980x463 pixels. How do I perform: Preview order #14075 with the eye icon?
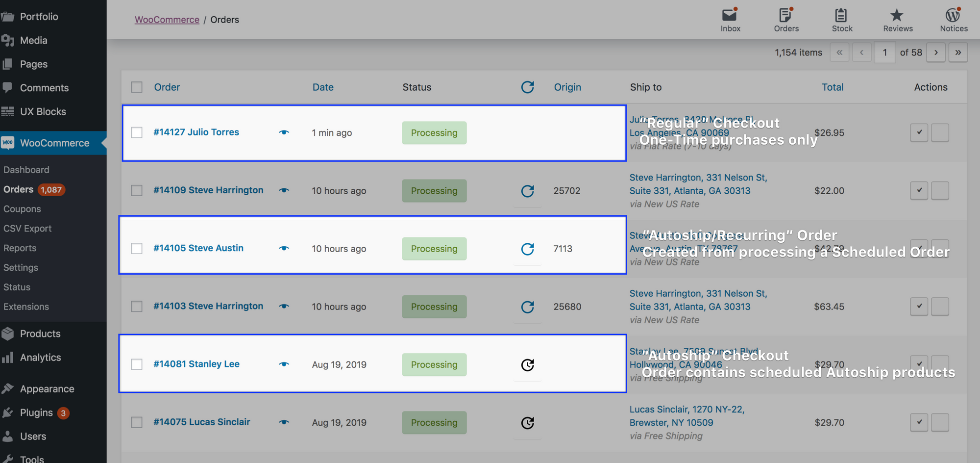284,422
